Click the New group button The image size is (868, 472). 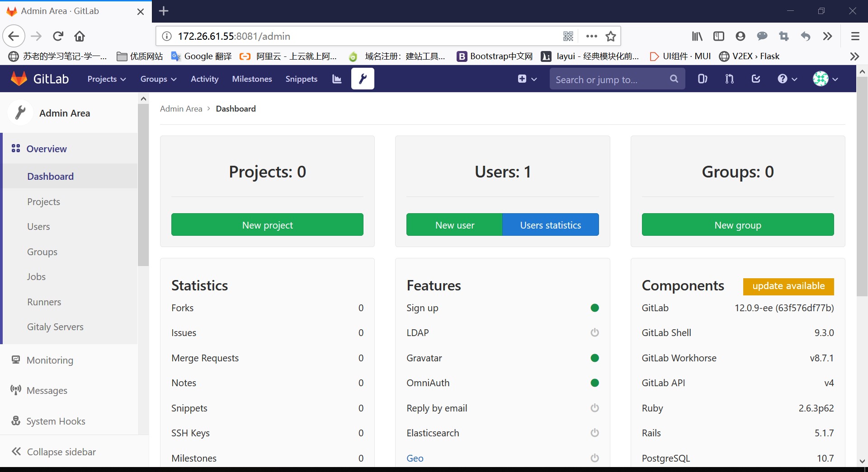coord(738,225)
